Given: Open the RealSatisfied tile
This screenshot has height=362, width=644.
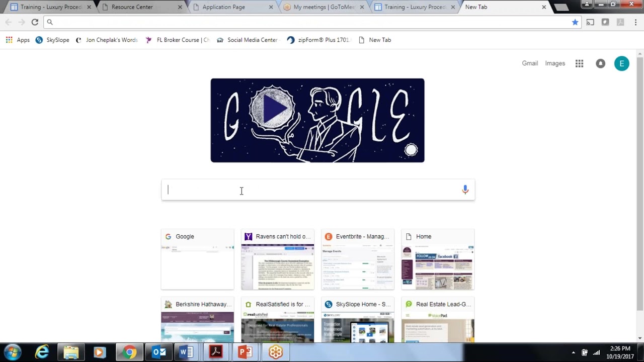Looking at the screenshot, I should click(278, 320).
